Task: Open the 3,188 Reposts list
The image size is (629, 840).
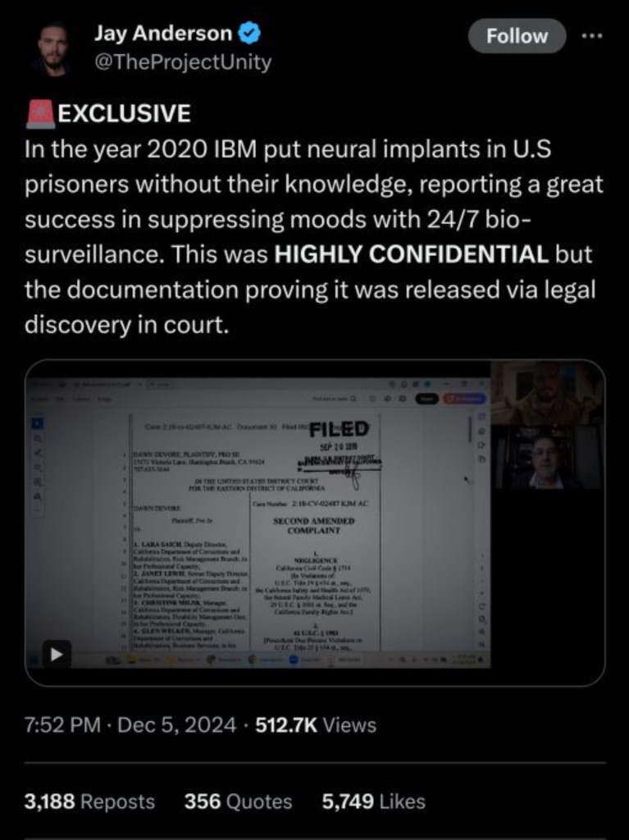Action: click(89, 801)
